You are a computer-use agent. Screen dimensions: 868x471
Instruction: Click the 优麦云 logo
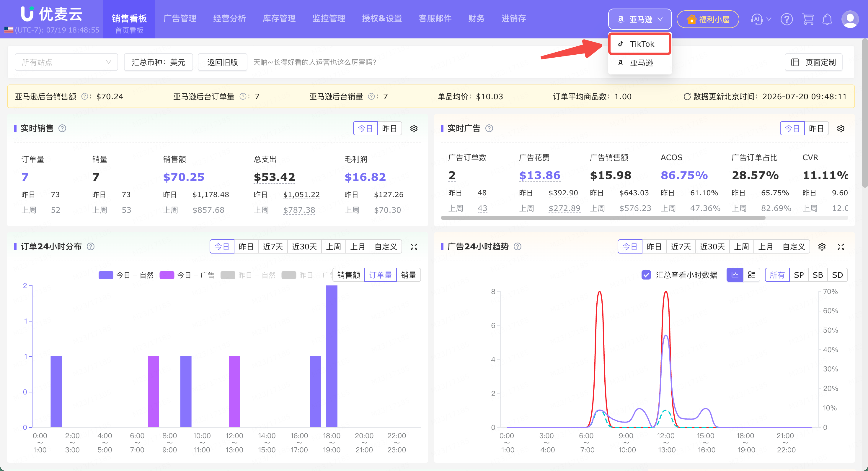[x=52, y=14]
